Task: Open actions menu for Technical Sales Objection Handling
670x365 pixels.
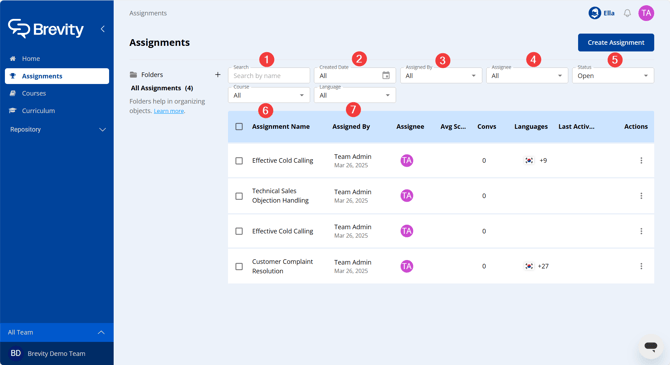Action: pos(641,196)
